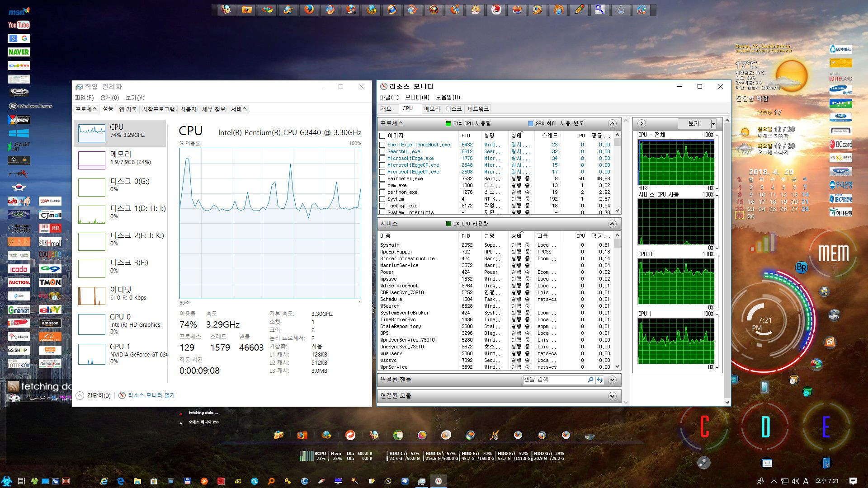868x488 pixels.
Task: Switch to the 프로세스 tab in Task Manager
Action: tap(86, 109)
